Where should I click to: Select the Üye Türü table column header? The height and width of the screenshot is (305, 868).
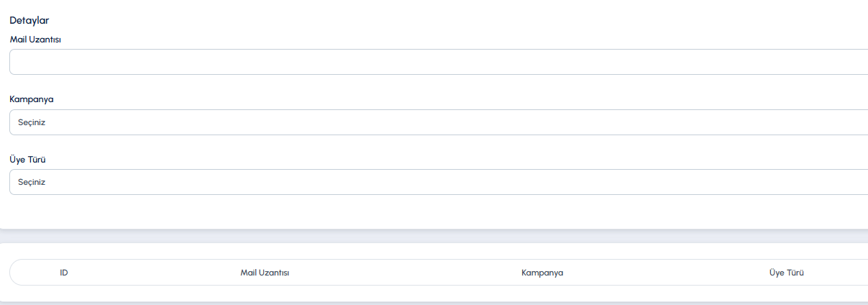pos(786,273)
